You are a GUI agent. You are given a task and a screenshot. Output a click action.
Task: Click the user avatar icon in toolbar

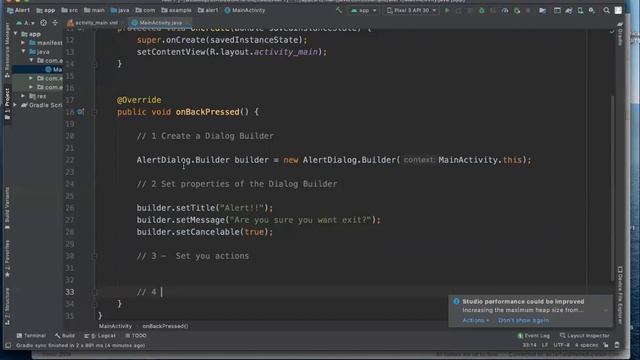pyautogui.click(x=618, y=11)
